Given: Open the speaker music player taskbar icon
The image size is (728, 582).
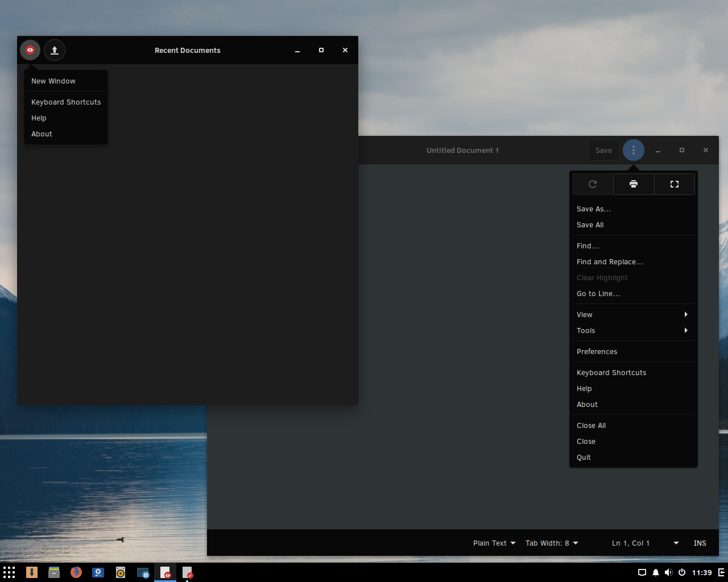Looking at the screenshot, I should click(x=121, y=572).
